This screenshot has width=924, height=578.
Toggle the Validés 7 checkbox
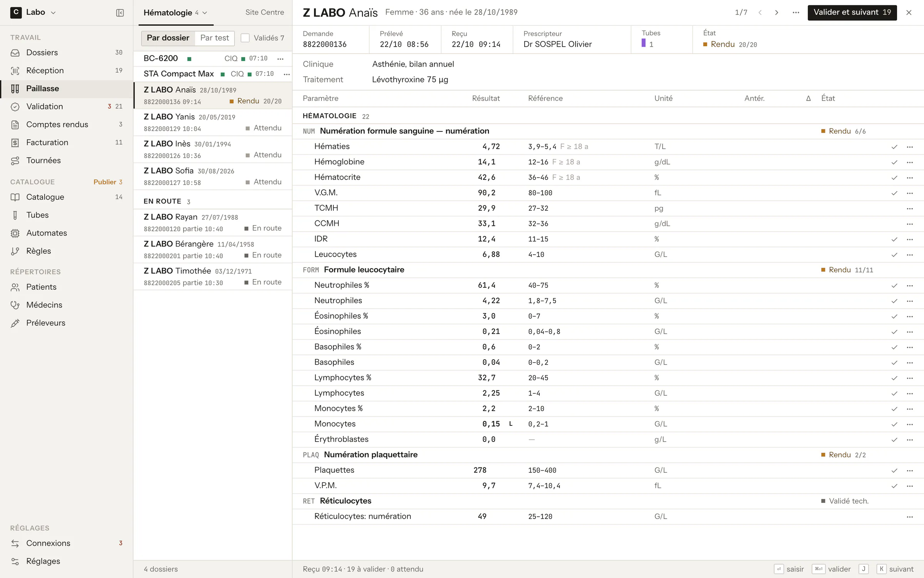pyautogui.click(x=245, y=38)
